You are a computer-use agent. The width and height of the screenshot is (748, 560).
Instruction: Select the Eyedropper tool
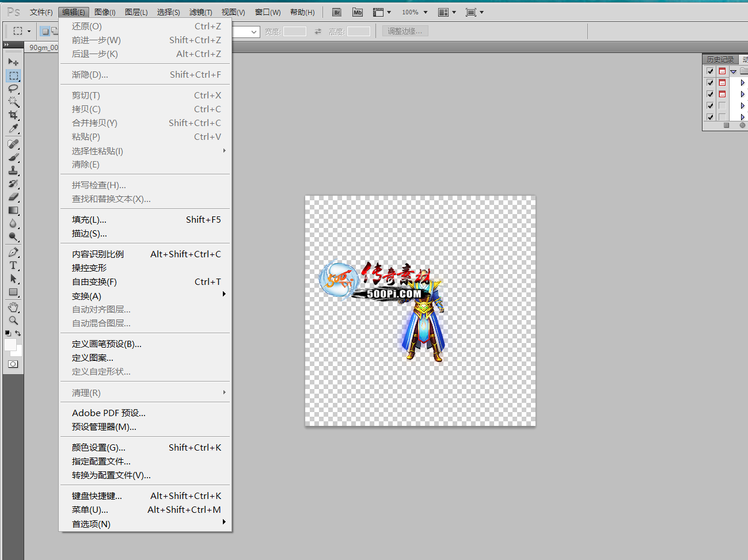click(x=13, y=128)
